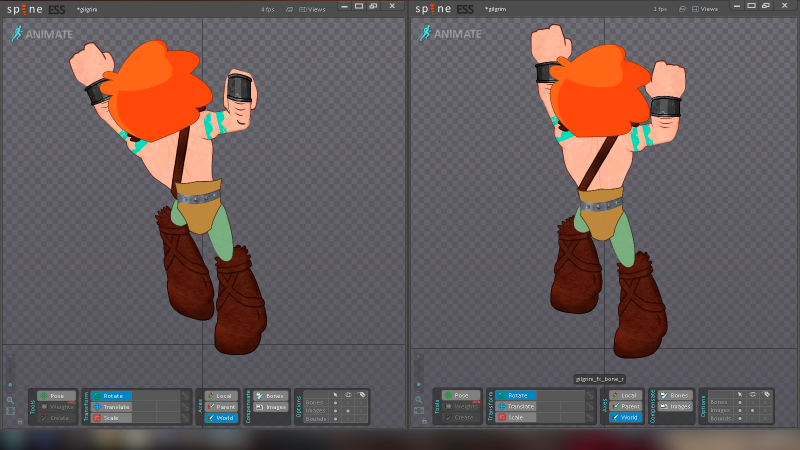The height and width of the screenshot is (450, 800).
Task: Toggle lock icon in right window
Action: click(x=424, y=421)
